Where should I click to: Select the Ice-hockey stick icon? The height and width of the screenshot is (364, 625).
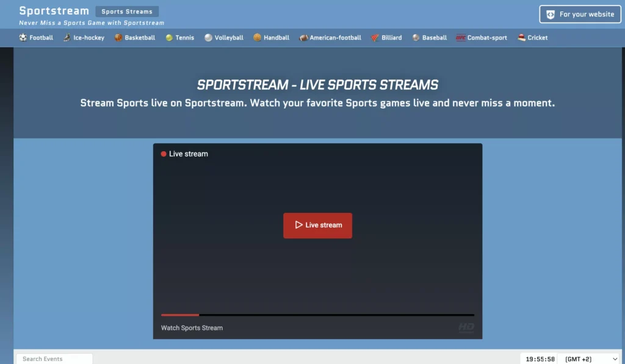pos(67,38)
